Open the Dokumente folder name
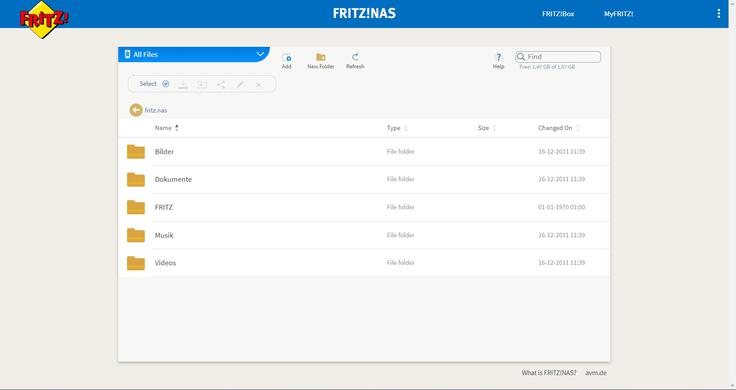This screenshot has width=736, height=390. click(173, 179)
